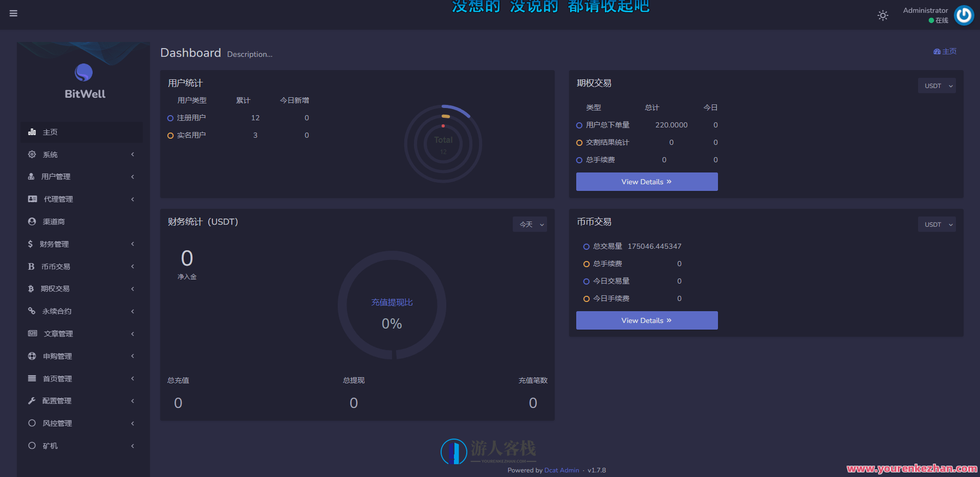Select 渠道商 in the sidebar
This screenshot has width=980, height=477.
54,221
